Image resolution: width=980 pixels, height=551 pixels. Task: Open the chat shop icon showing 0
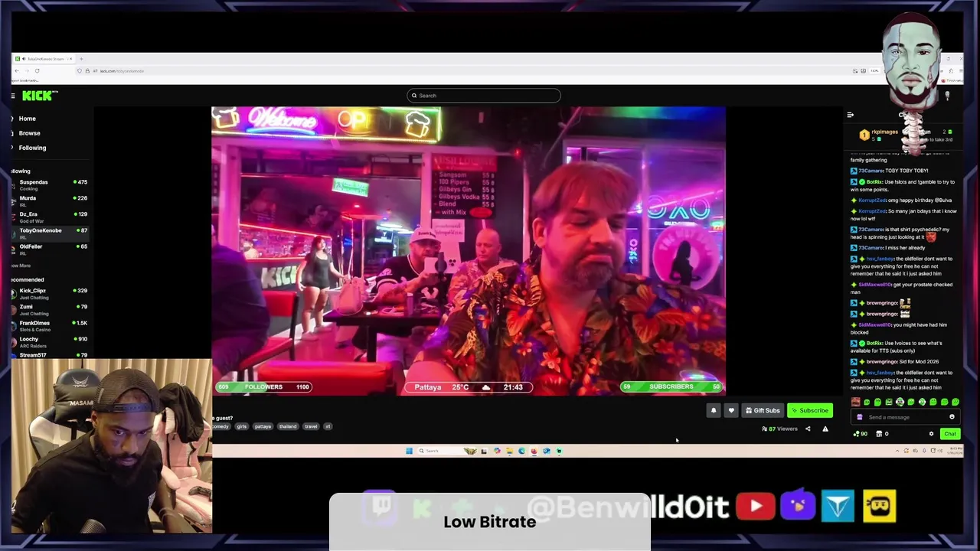(x=881, y=434)
